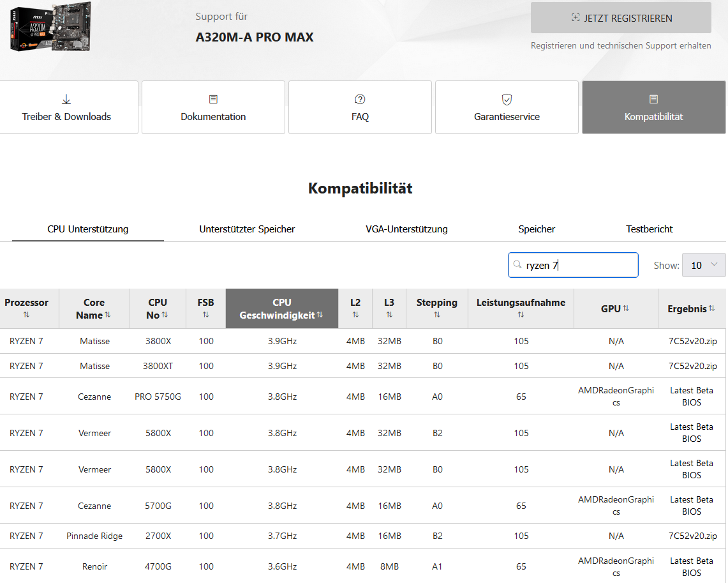Click the register icon in Jetzt Registrieren button
This screenshot has width=728, height=583.
point(576,18)
